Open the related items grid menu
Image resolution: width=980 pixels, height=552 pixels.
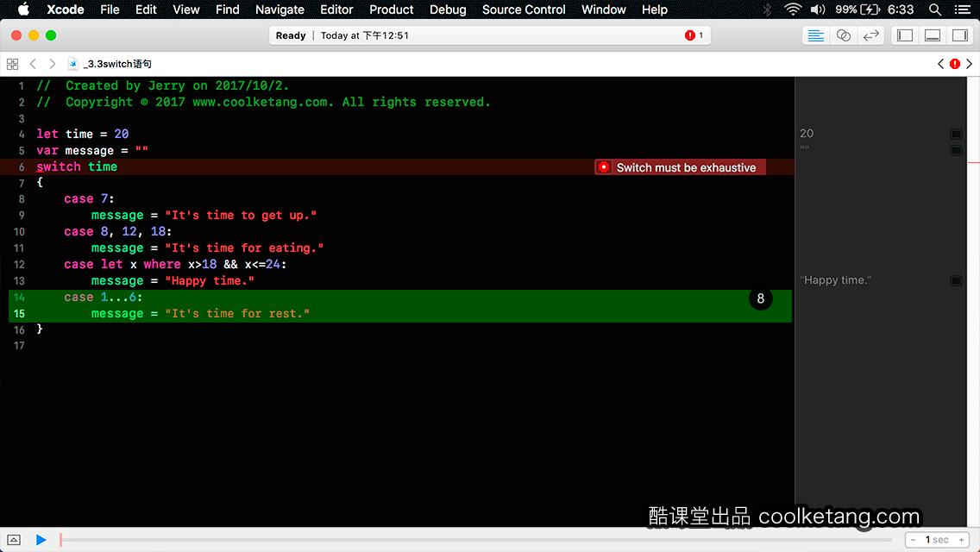pyautogui.click(x=12, y=64)
